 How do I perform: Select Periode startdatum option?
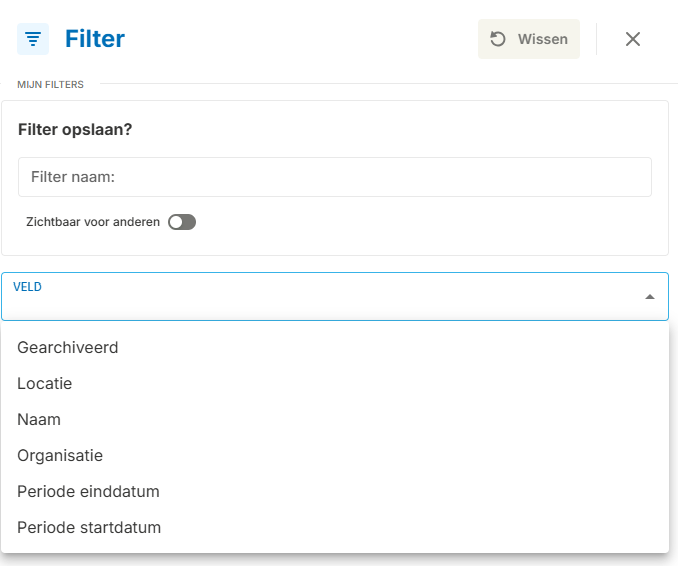(89, 528)
